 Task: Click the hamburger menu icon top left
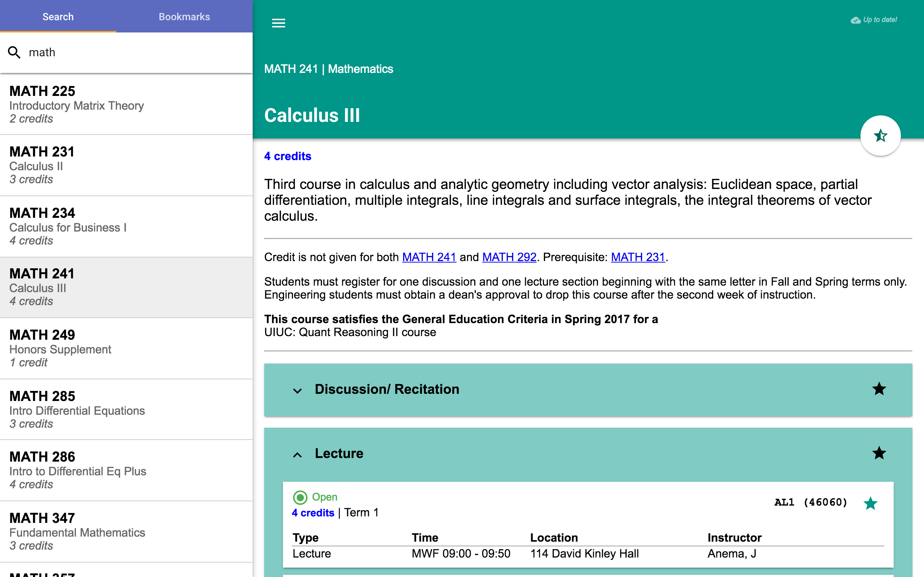coord(279,23)
